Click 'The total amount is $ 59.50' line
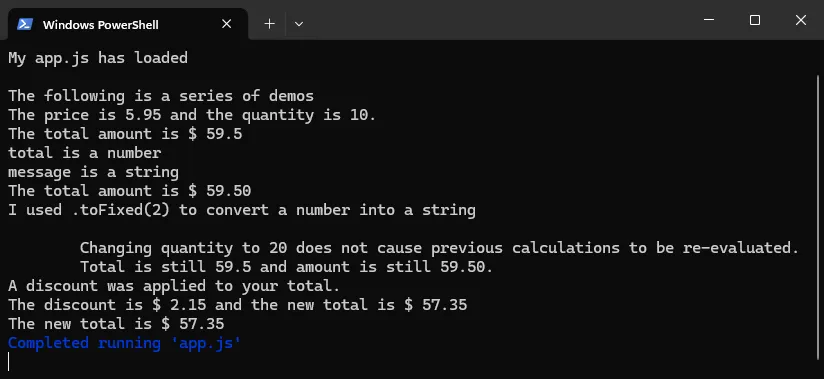The width and height of the screenshot is (824, 379). click(129, 191)
